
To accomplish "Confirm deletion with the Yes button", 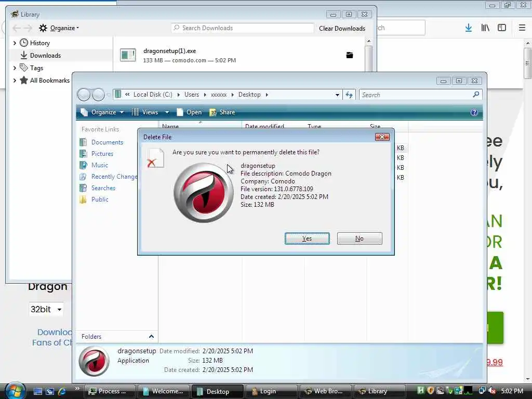I will coord(307,238).
